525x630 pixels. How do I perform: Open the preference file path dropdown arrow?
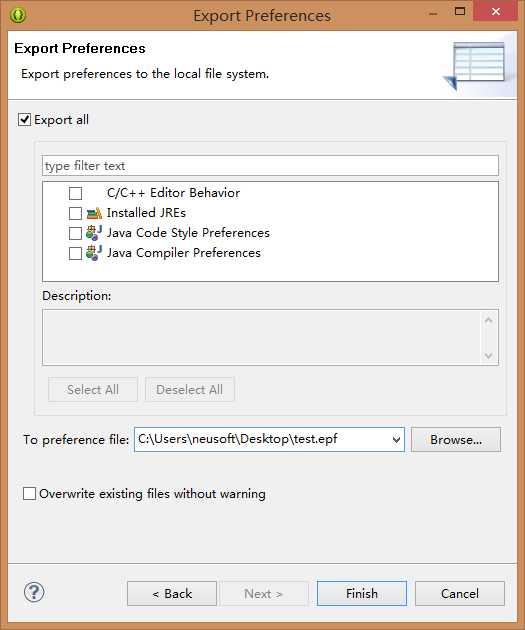click(x=396, y=440)
